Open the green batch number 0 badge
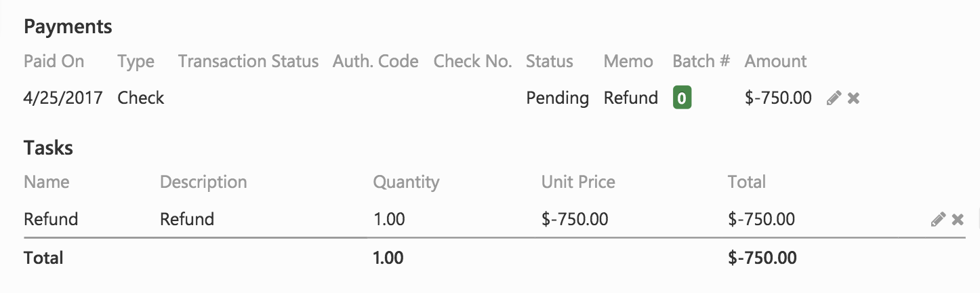Image resolution: width=980 pixels, height=293 pixels. pos(682,98)
